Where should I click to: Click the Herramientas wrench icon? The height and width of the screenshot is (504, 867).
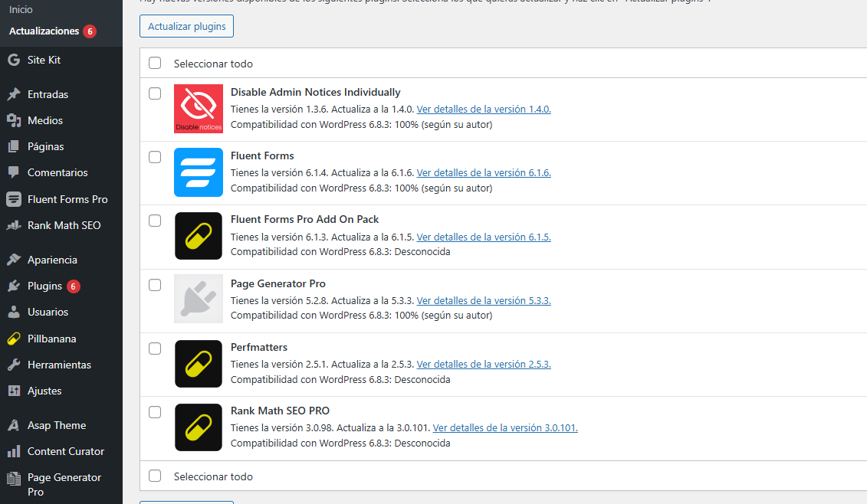[x=14, y=365]
